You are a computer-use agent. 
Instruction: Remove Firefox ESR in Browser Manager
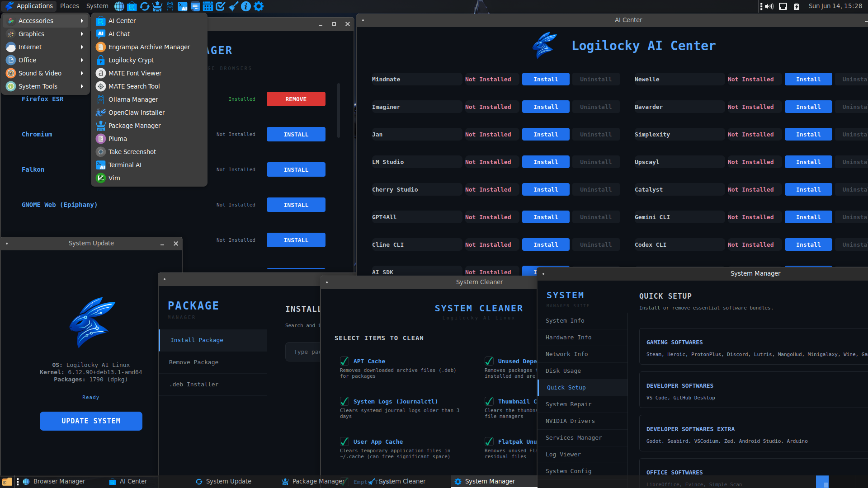296,99
